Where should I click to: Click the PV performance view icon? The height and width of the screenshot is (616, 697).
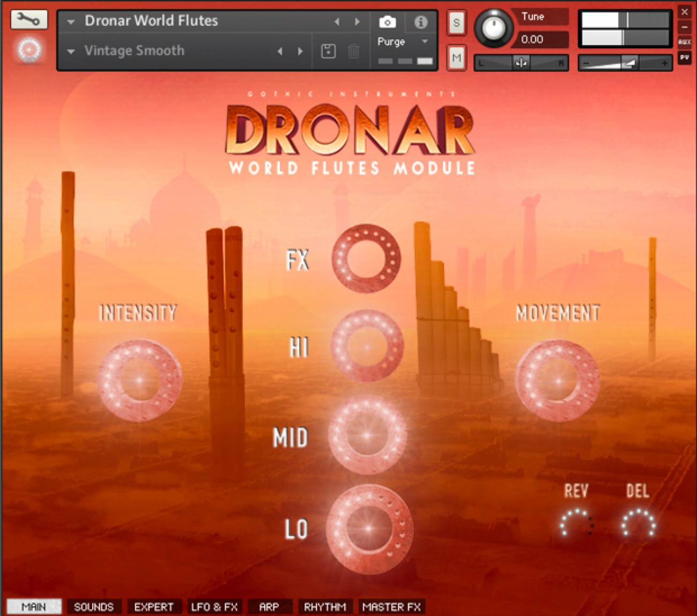(685, 58)
